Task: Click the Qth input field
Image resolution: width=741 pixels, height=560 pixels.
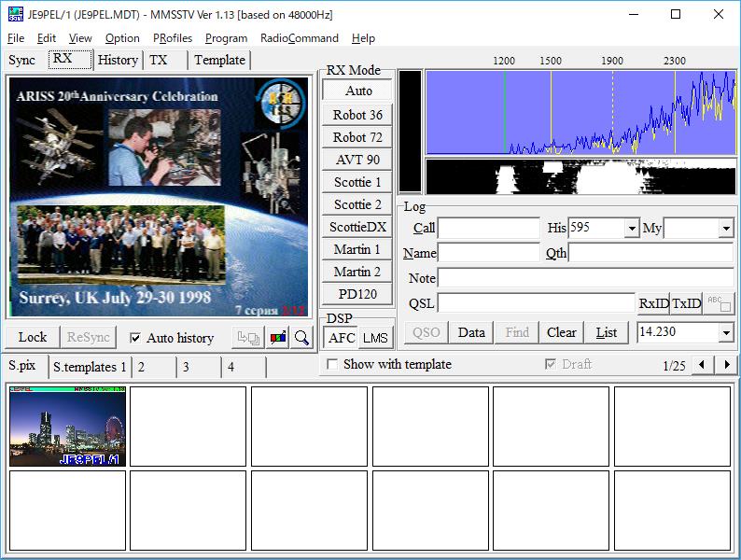Action: click(650, 253)
